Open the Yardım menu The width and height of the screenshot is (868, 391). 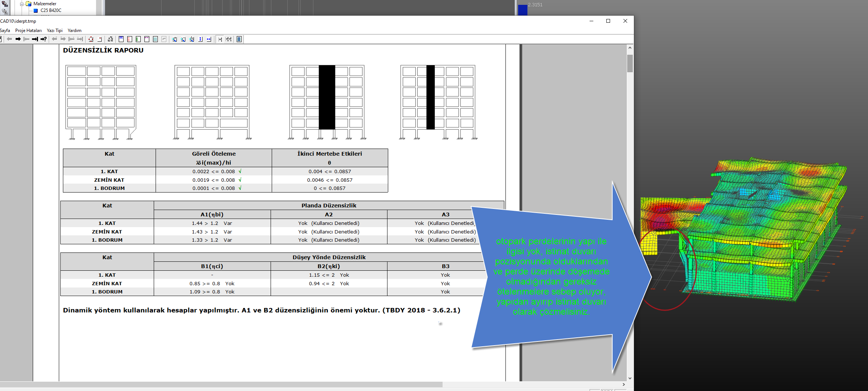74,31
